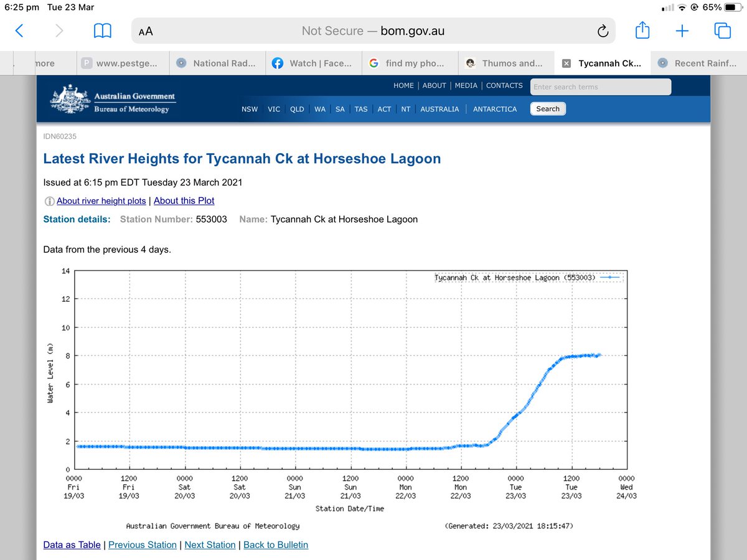Click the Search button
The width and height of the screenshot is (747, 560).
[x=548, y=109]
